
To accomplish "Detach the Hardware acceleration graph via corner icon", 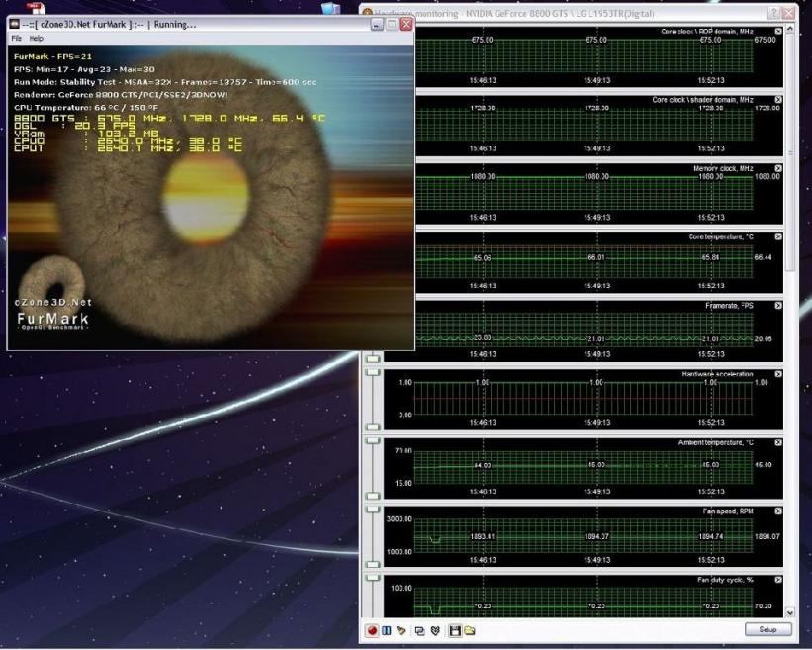I will [x=777, y=374].
